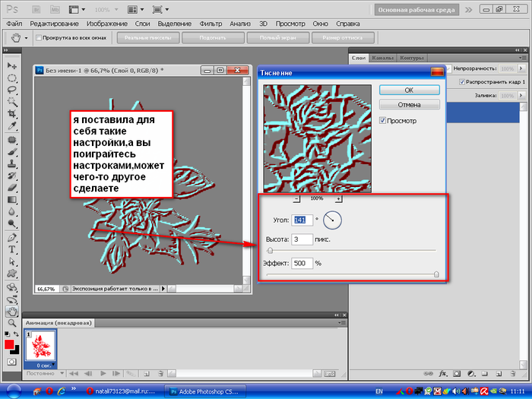The height and width of the screenshot is (399, 532).
Task: Click the Подогнать button
Action: point(213,38)
